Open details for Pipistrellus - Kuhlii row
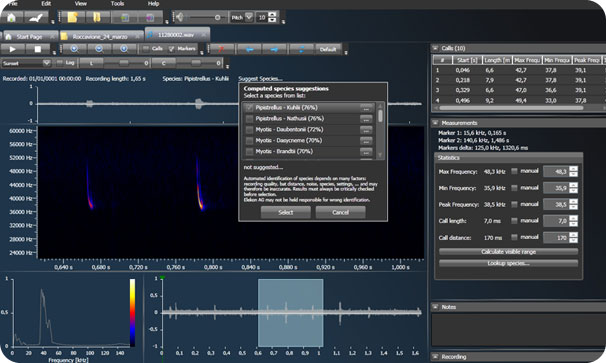Screen dimensions: 606x363 click(366, 108)
